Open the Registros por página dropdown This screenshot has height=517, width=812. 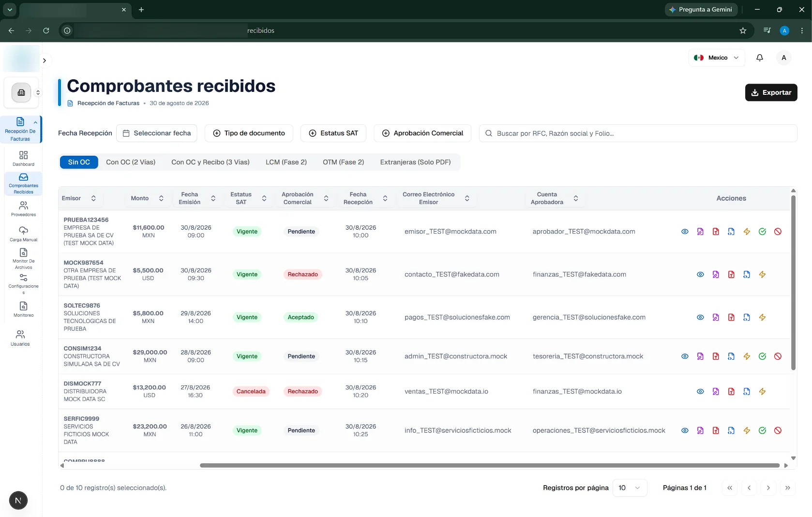[x=630, y=488]
